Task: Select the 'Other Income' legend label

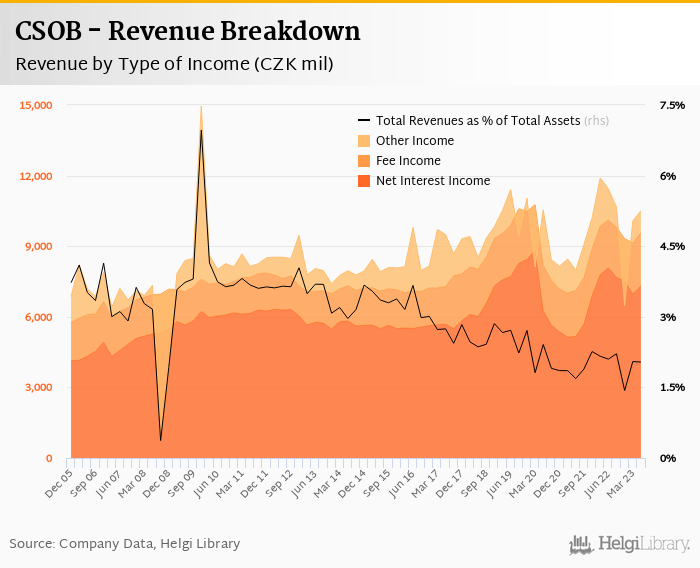Action: click(x=415, y=141)
